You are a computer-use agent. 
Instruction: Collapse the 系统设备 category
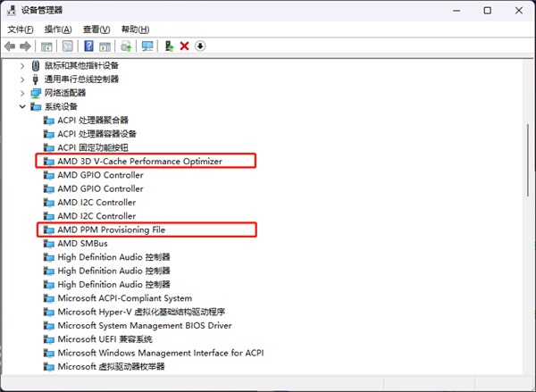click(22, 106)
